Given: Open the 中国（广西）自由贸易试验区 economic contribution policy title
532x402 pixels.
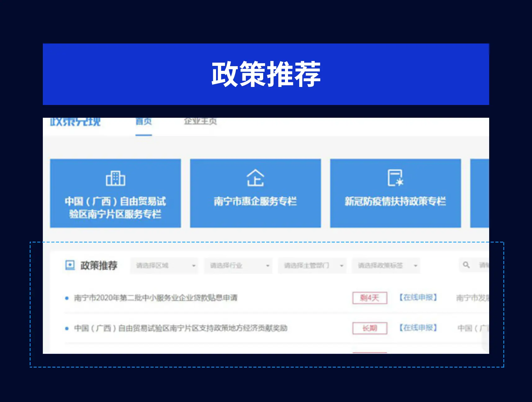Looking at the screenshot, I should [x=180, y=328].
